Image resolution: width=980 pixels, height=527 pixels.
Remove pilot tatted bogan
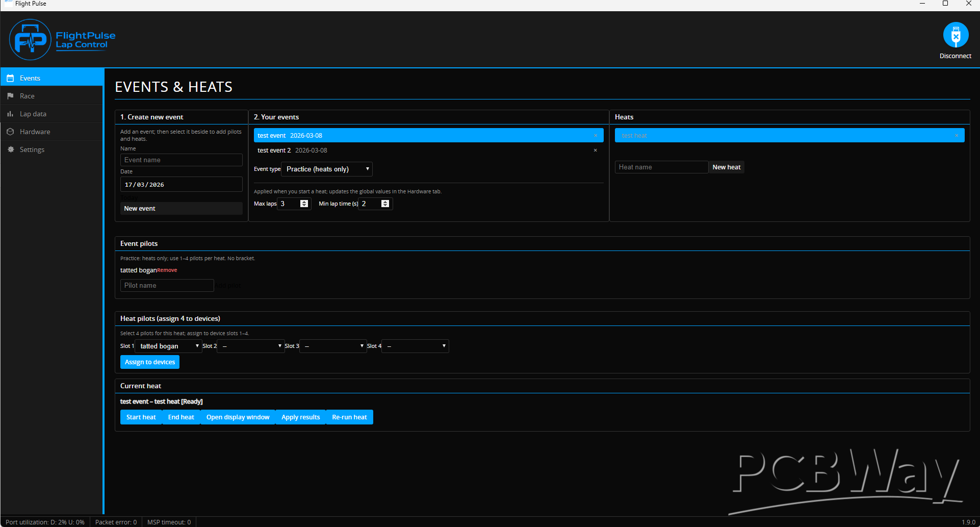click(x=167, y=270)
